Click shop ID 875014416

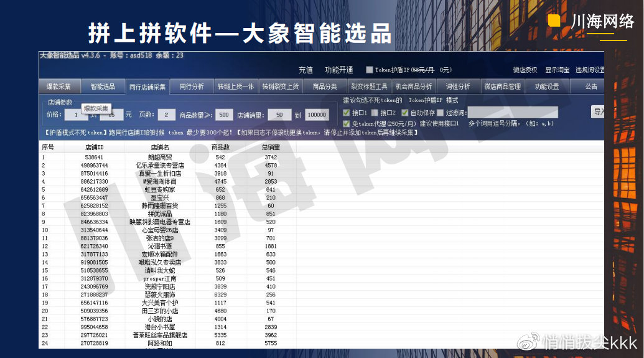pyautogui.click(x=94, y=174)
